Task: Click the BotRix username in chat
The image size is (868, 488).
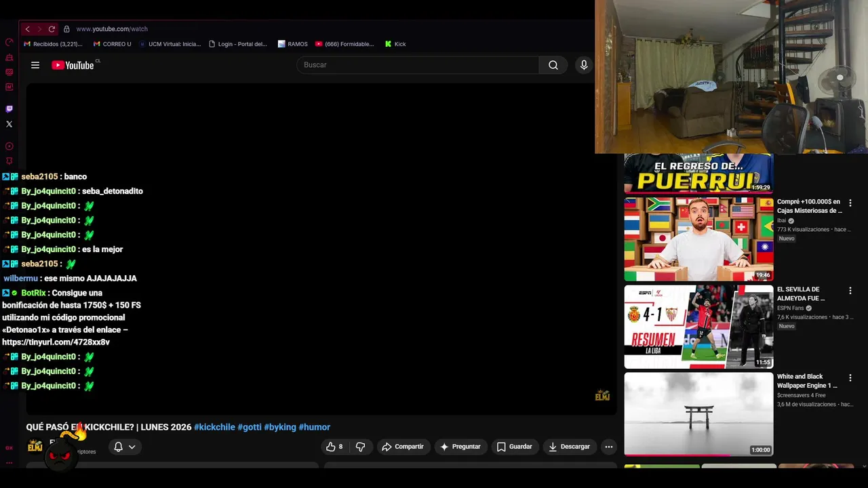Action: pyautogui.click(x=33, y=293)
